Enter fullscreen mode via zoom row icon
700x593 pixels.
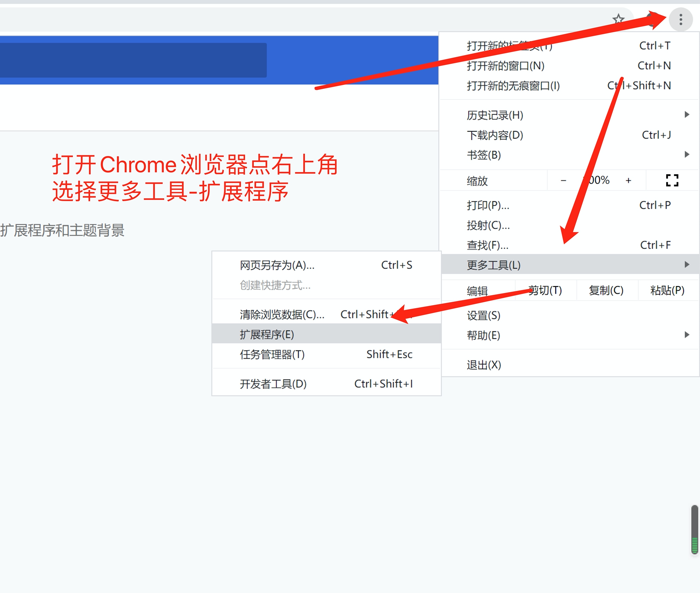coord(672,180)
